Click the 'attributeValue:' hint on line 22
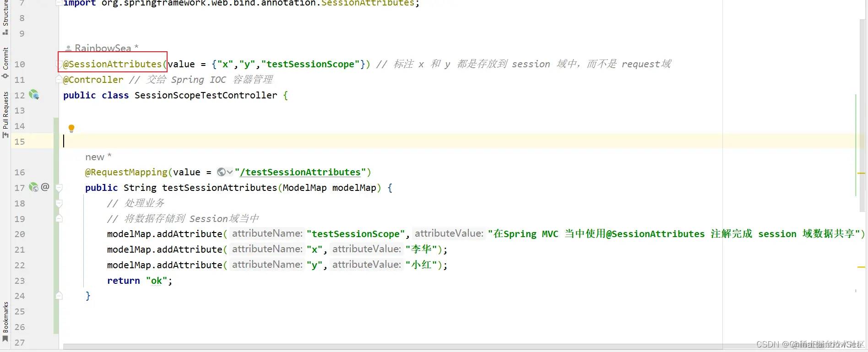 point(366,265)
